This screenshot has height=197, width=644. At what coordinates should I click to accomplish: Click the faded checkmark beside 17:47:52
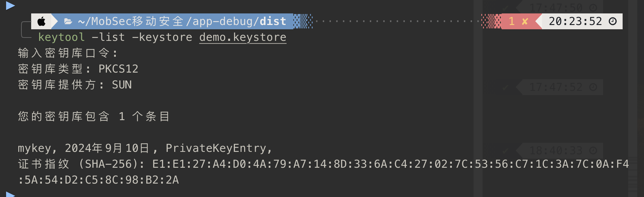pos(506,88)
